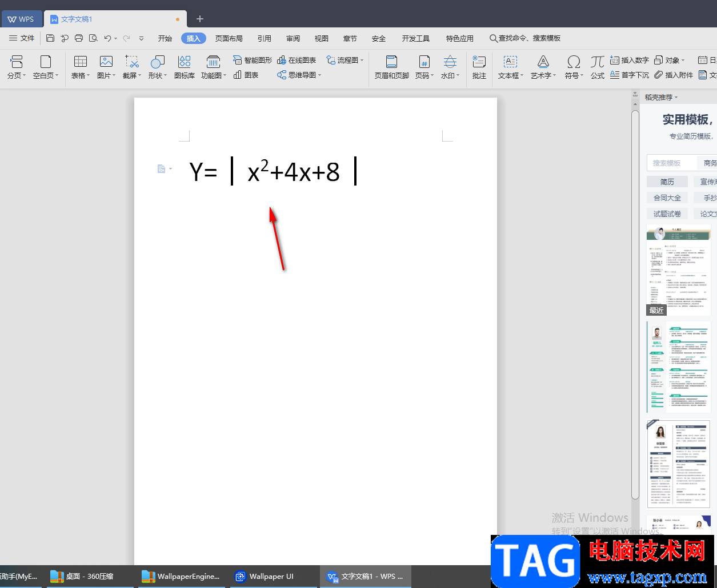
Task: Click the Page Number (页码) icon
Action: (x=424, y=62)
